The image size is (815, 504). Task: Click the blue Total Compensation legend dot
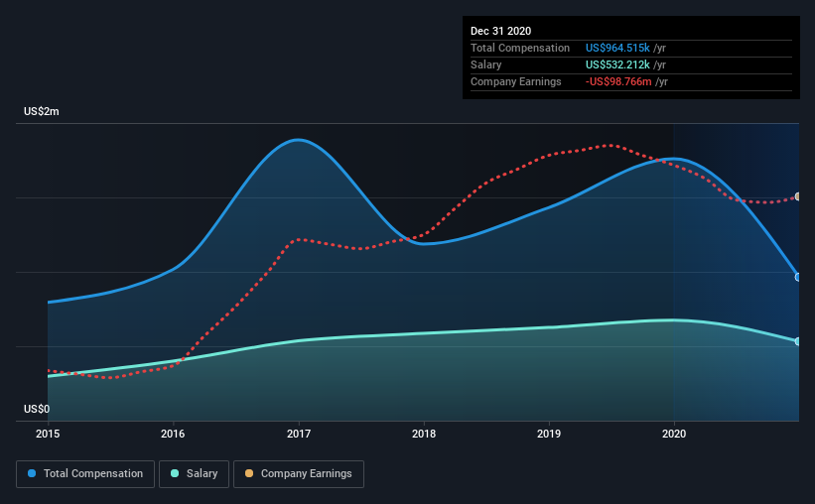click(32, 473)
